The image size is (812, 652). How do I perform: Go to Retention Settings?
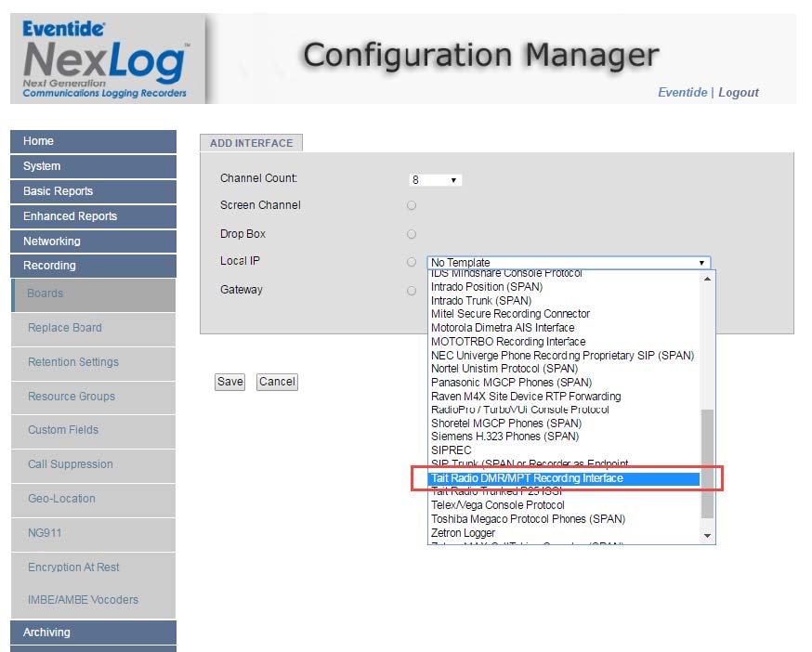pyautogui.click(x=93, y=362)
